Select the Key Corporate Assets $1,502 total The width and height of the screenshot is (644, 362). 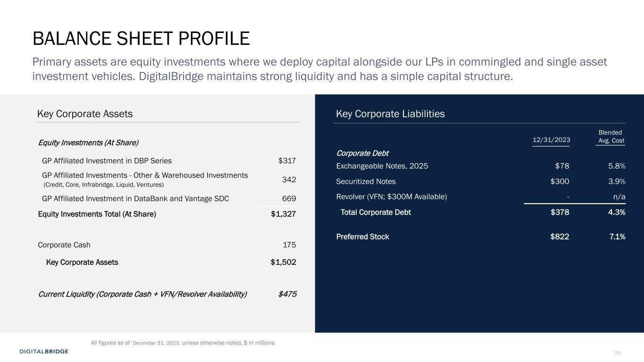(x=283, y=262)
